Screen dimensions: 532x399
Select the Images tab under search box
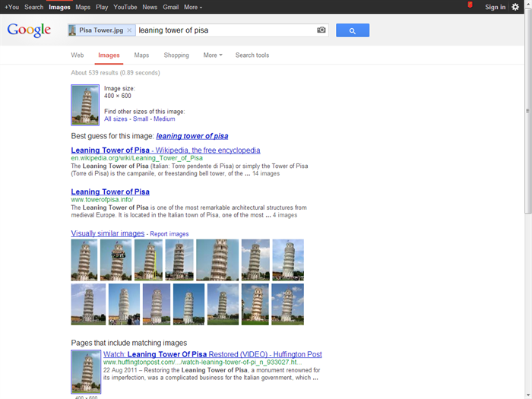[109, 55]
